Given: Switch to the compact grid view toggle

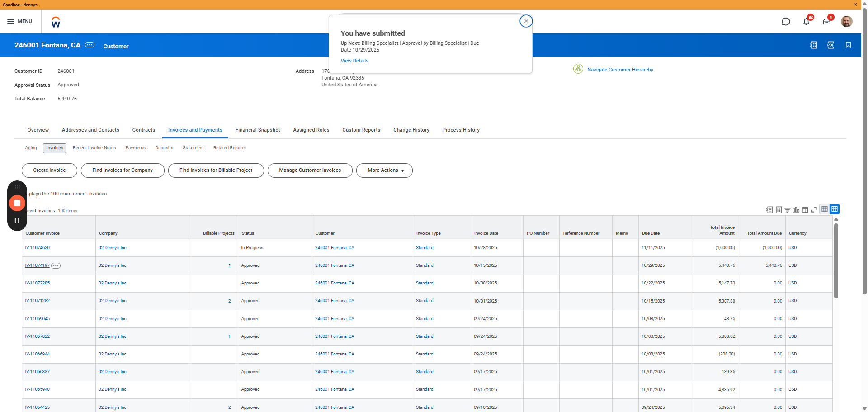Looking at the screenshot, I should click(x=825, y=209).
